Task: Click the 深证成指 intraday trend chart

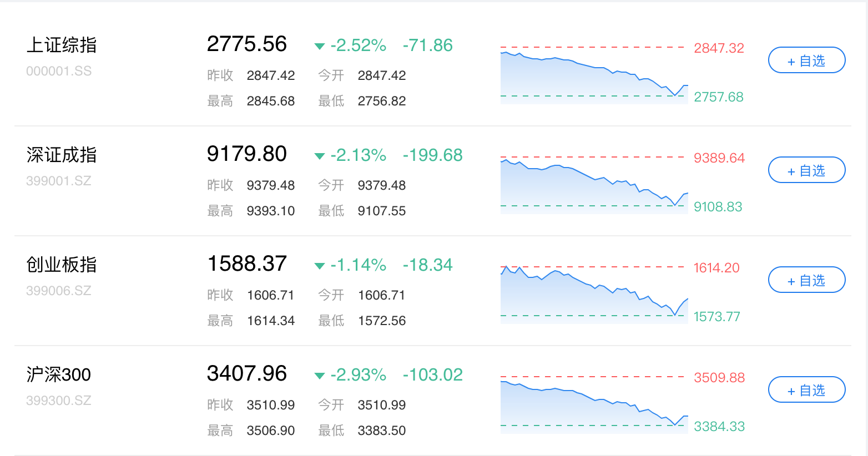Action: coord(594,185)
